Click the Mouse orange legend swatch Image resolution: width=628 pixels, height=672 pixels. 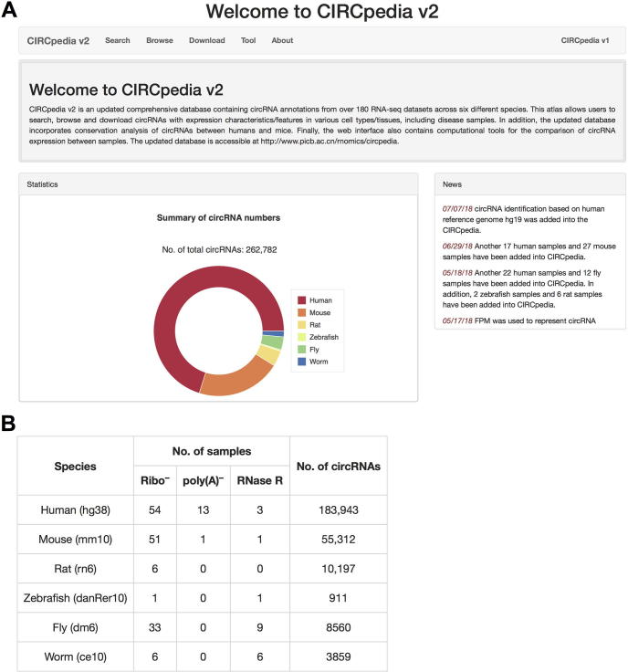coord(301,312)
